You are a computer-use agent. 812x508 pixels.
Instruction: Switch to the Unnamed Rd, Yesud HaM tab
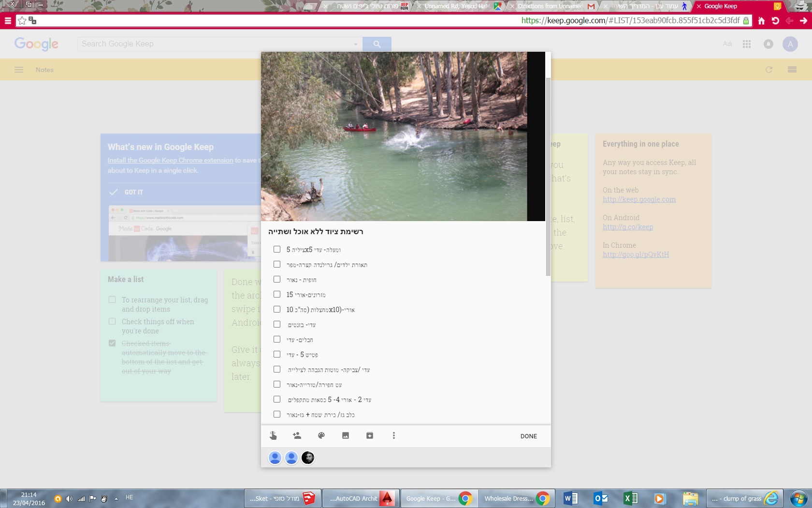click(457, 6)
